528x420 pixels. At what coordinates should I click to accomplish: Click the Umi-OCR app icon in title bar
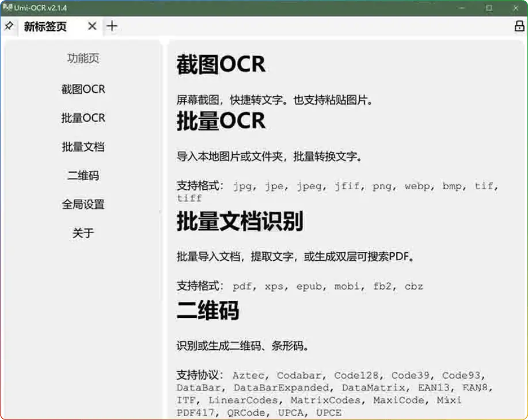click(7, 7)
